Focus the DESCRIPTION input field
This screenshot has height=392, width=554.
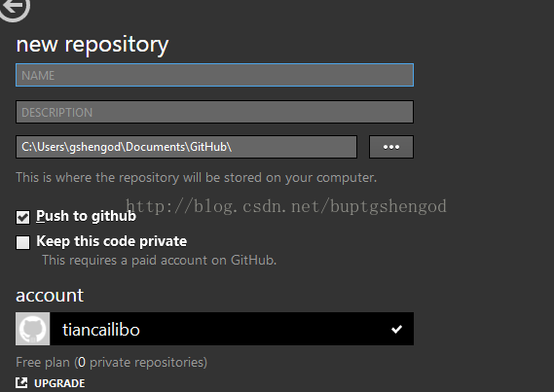pos(214,112)
